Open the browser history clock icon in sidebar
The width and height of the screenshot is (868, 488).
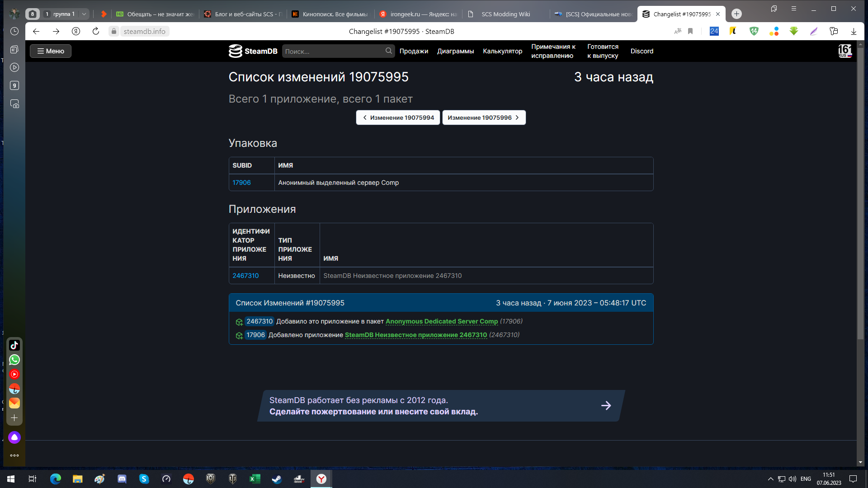click(14, 31)
